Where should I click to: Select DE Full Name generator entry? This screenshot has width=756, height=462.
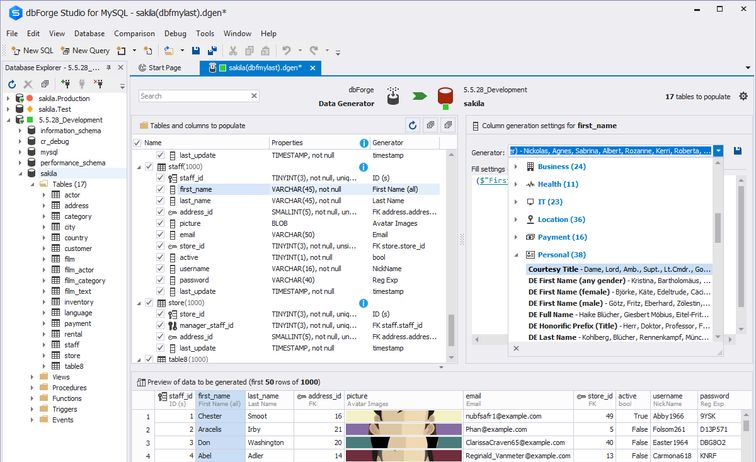pos(619,314)
